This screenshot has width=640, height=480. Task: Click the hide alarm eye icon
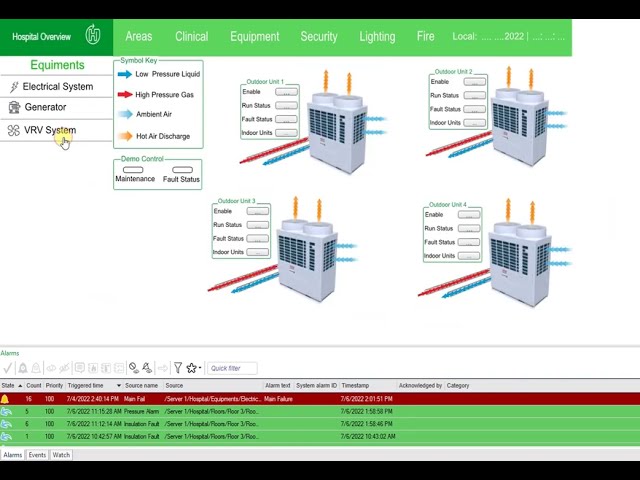[x=51, y=368]
